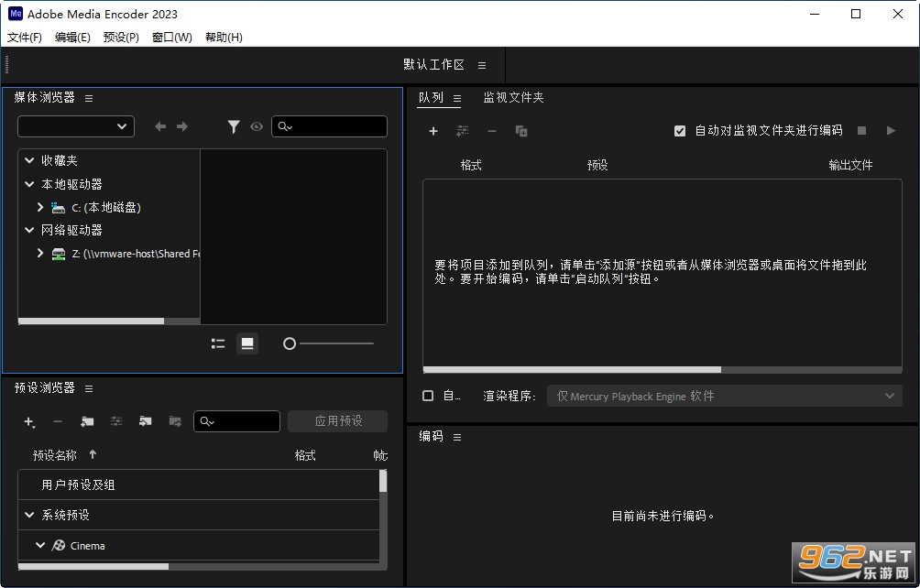Collapse the 网络驱动器 tree node
Screen dimensions: 920x588
(x=29, y=231)
